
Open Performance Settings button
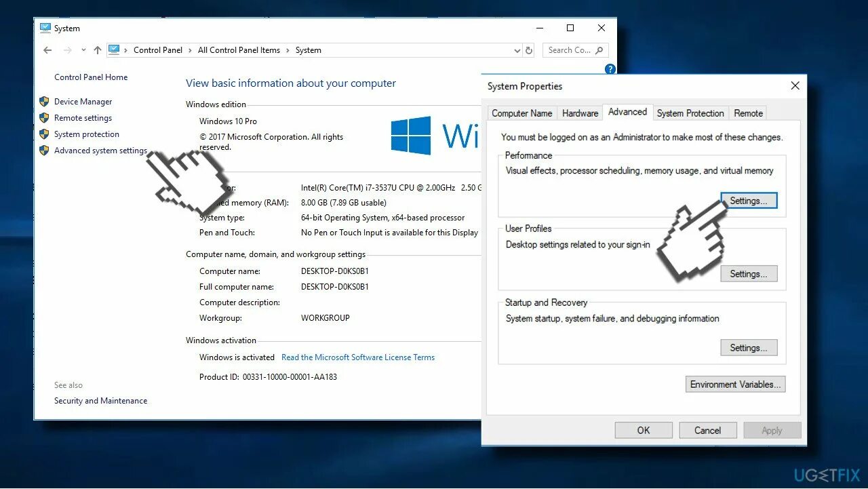749,201
